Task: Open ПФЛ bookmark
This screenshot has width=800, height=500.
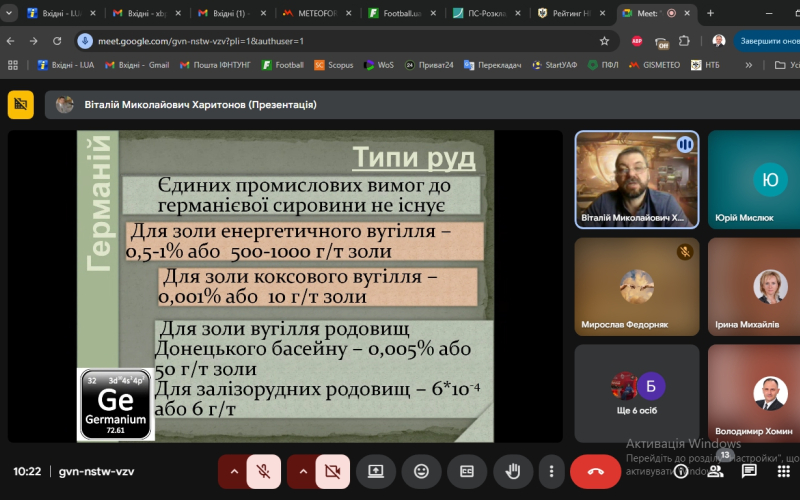Action: click(603, 65)
